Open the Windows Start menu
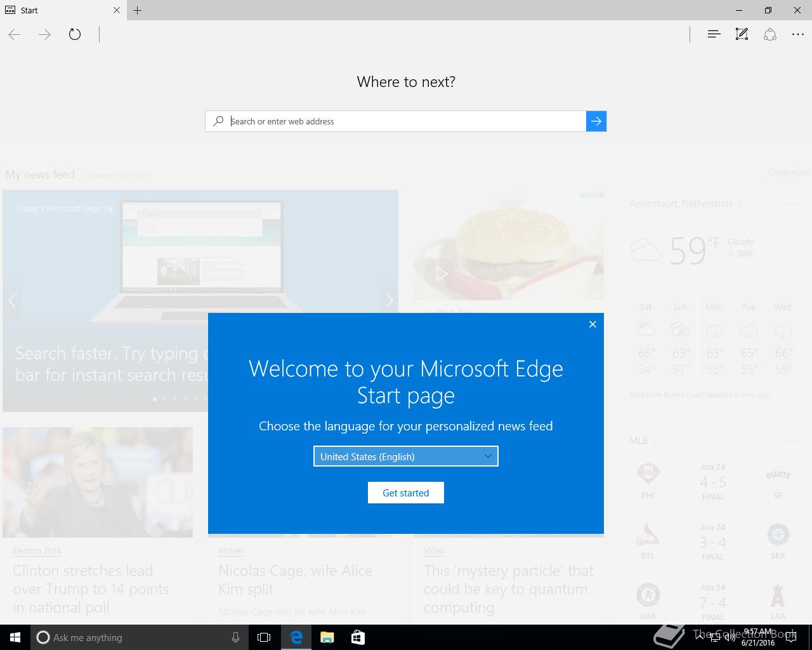 15,637
